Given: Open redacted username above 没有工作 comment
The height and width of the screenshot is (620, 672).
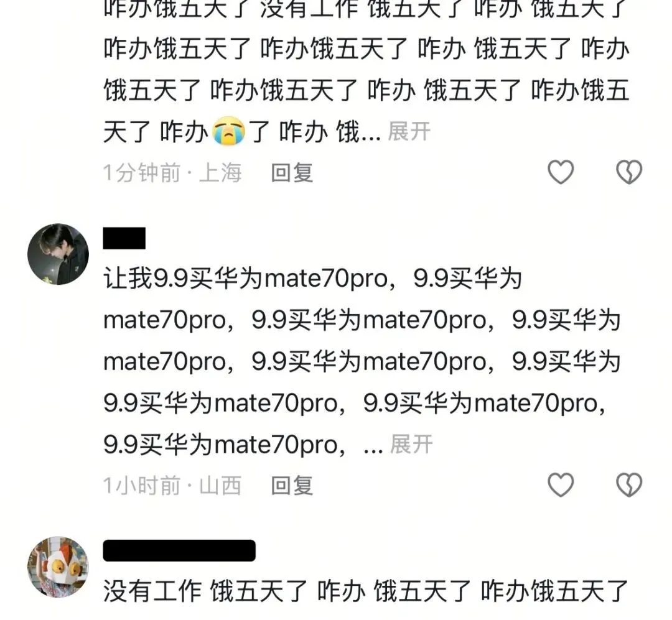Looking at the screenshot, I should tap(179, 550).
